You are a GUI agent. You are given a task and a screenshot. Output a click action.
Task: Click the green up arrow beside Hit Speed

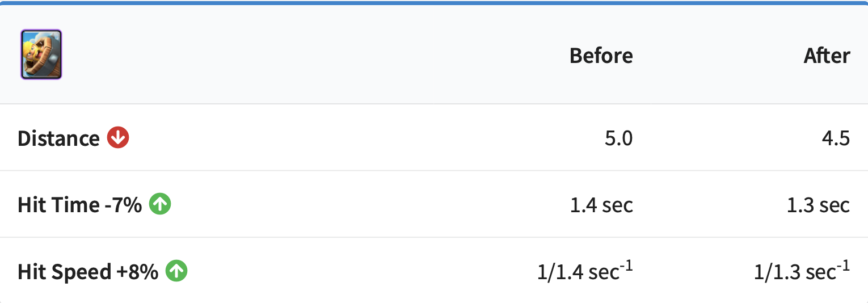[x=176, y=271]
